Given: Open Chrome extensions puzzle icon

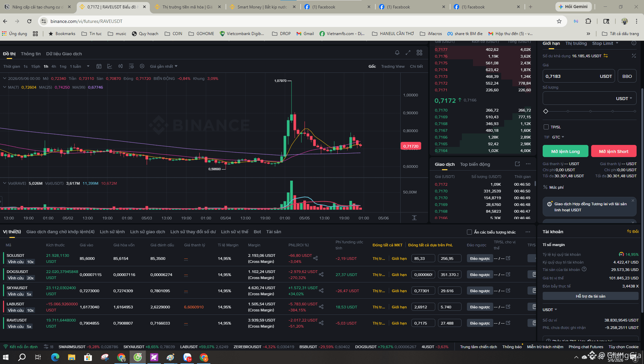Looking at the screenshot, I should click(x=588, y=21).
